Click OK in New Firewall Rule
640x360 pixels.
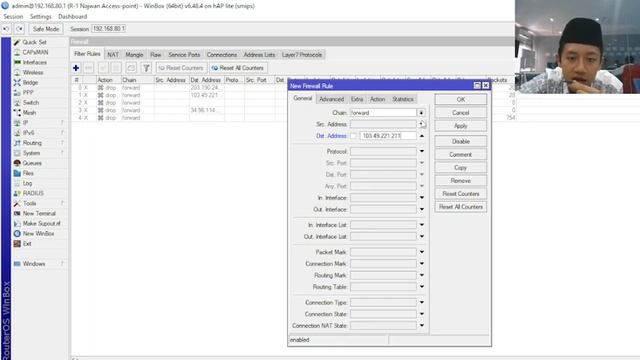click(x=460, y=100)
